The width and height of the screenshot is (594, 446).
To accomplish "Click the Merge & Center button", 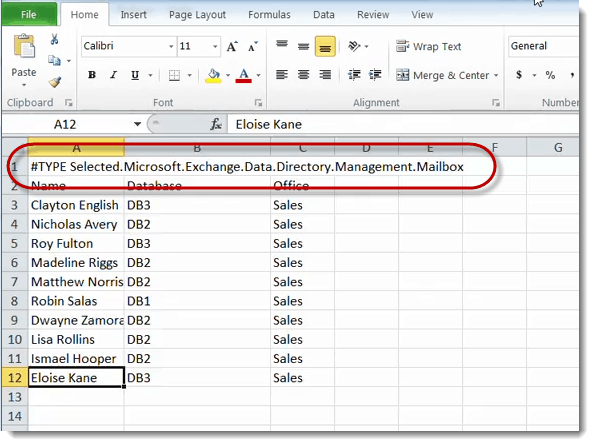I will 443,75.
